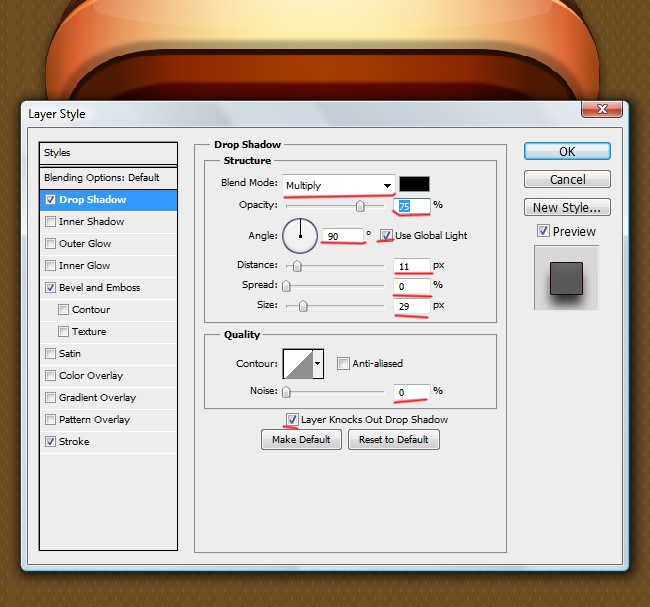Click the Distance value input field
This screenshot has height=607, width=650.
(411, 266)
